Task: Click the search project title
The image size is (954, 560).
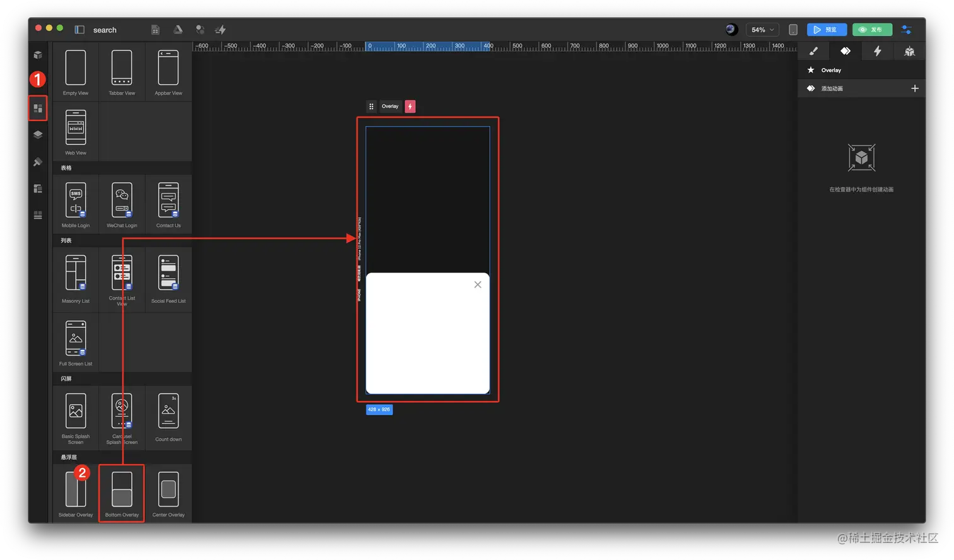Action: 105,30
